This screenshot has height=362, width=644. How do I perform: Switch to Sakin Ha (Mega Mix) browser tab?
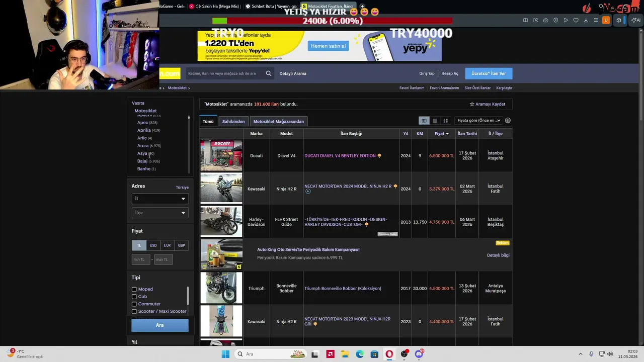[214, 7]
